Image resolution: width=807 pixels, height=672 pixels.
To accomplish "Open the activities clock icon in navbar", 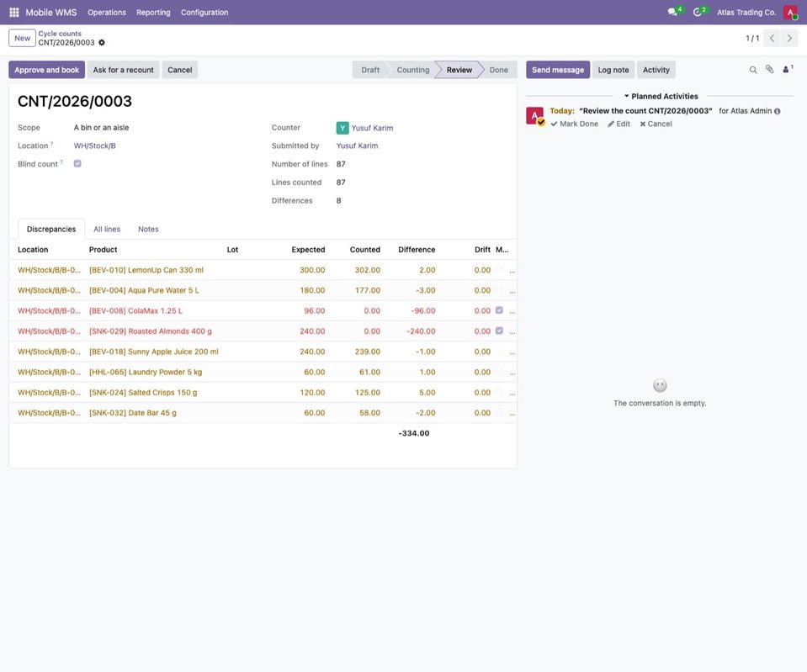I will (699, 12).
